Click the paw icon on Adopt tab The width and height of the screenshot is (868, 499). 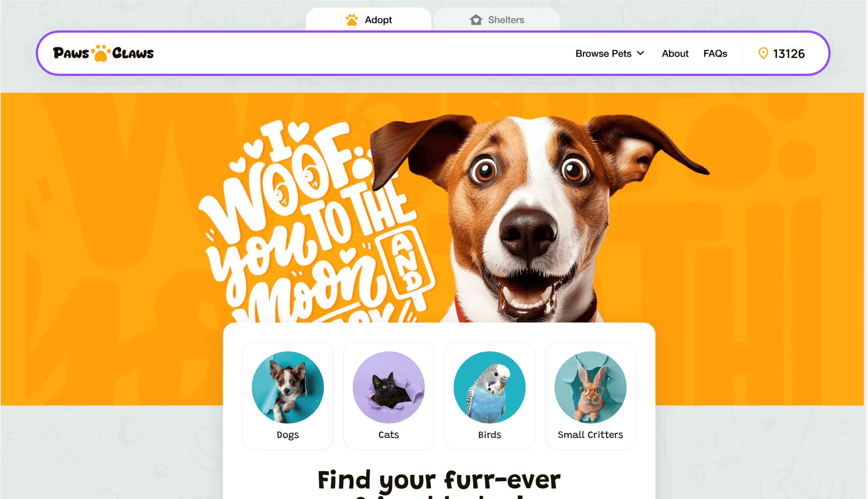coord(352,20)
